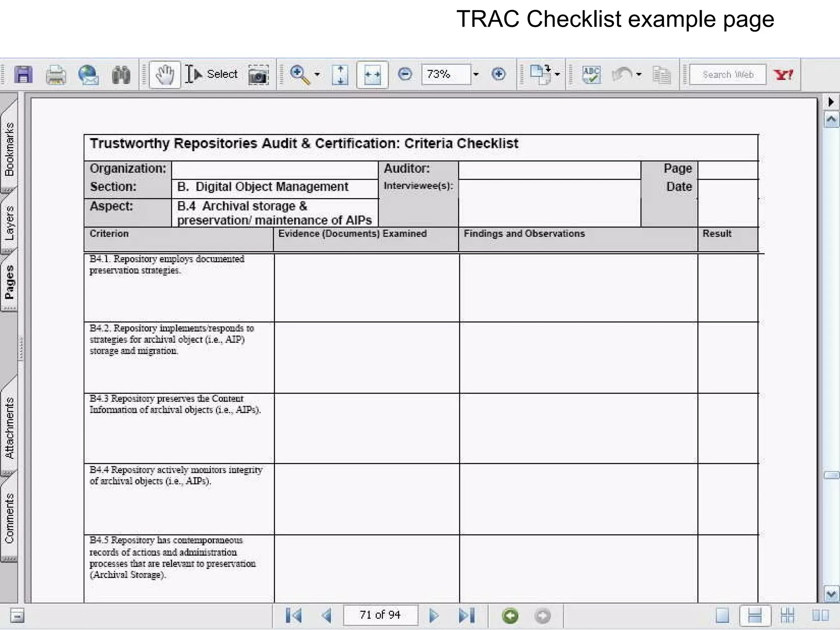The image size is (840, 630).
Task: Open zoom percentage dropdown arrow
Action: (476, 74)
